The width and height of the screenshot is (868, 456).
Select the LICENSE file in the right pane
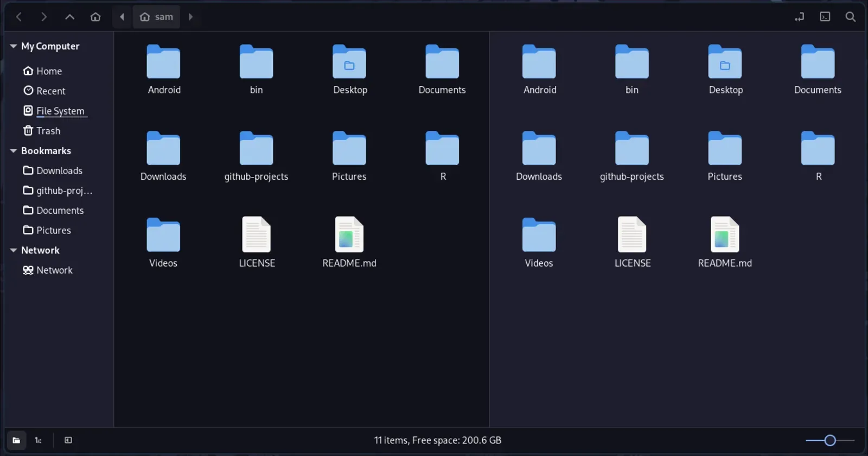click(x=632, y=243)
